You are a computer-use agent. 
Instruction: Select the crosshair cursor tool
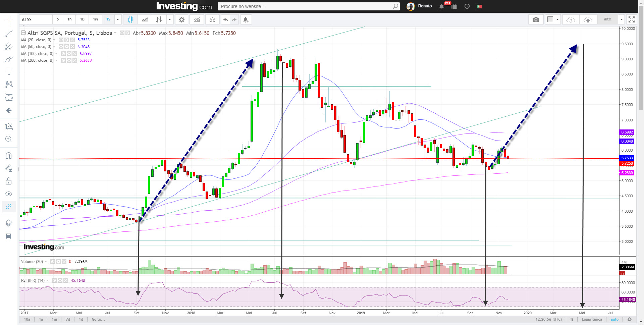[x=9, y=21]
